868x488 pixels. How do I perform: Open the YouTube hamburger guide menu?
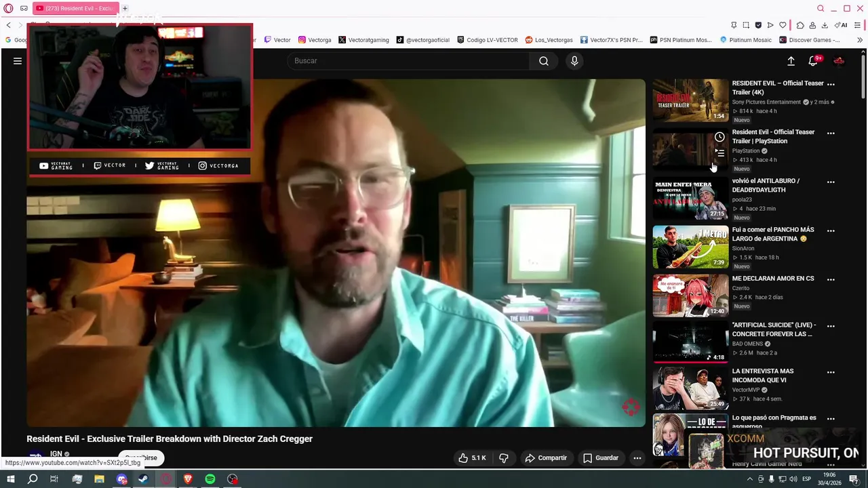pos(18,61)
